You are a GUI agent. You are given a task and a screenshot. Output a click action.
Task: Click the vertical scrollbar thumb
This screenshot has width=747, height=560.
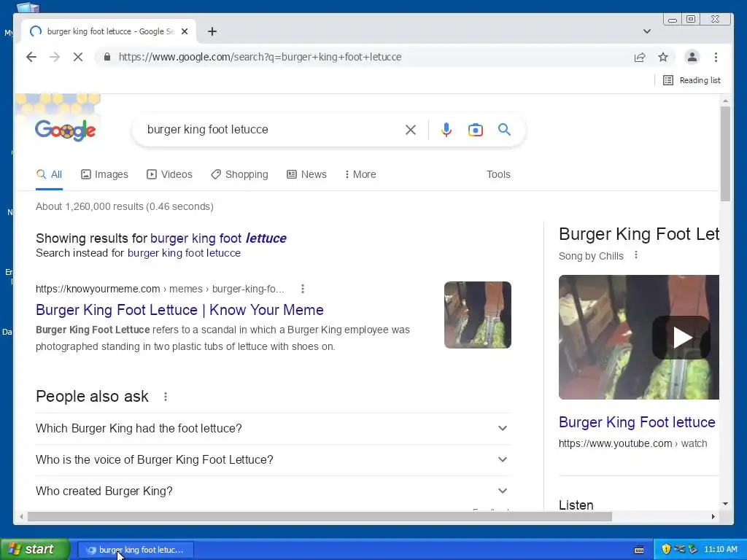point(725,154)
